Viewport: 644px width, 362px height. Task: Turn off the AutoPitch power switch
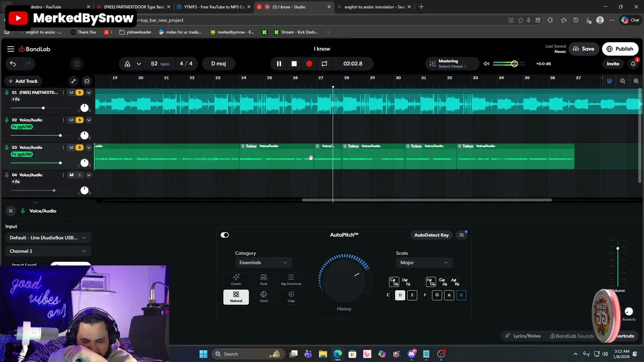(225, 235)
